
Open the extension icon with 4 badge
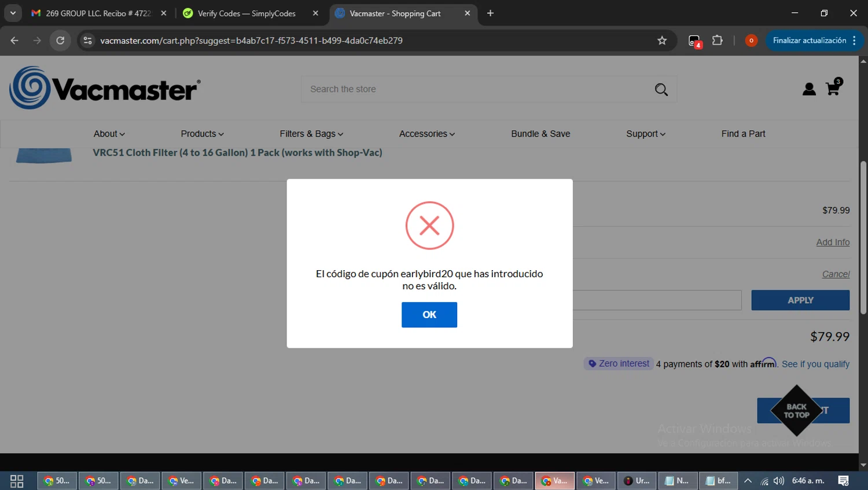coord(694,41)
